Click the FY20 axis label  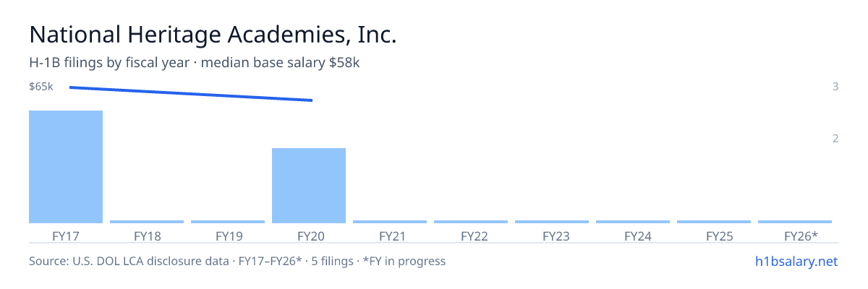[x=309, y=236]
